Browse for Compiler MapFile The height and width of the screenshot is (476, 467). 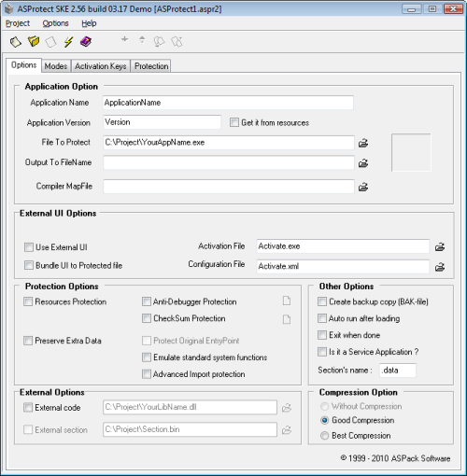tap(363, 187)
